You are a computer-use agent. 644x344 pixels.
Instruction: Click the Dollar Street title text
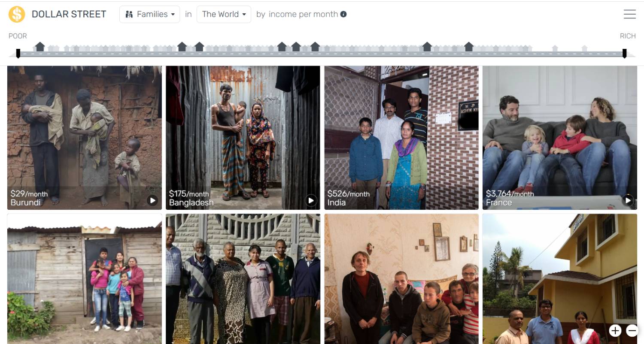[x=69, y=14]
